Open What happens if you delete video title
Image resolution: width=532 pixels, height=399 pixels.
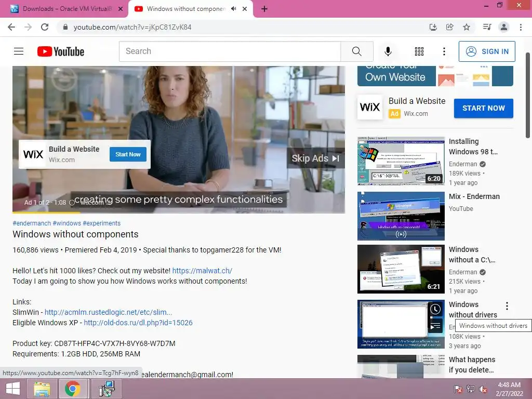pos(472,365)
